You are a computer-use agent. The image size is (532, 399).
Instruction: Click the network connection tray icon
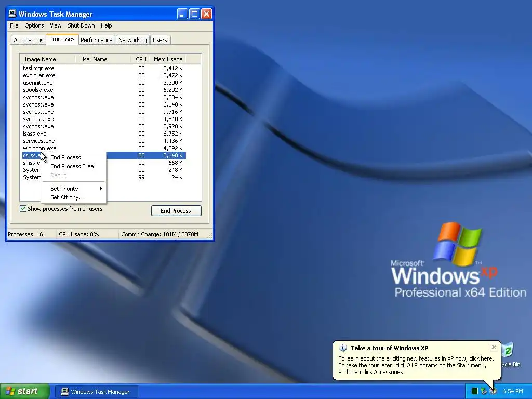(x=484, y=391)
